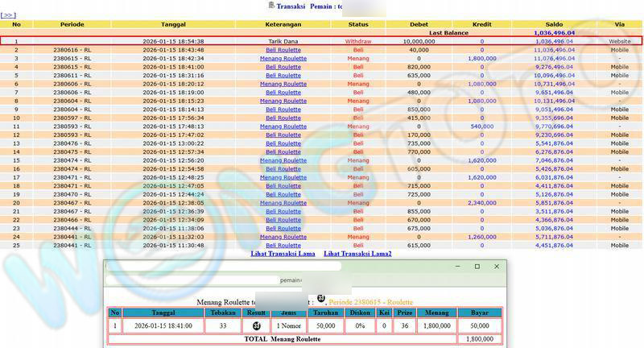This screenshot has height=348, width=644.
Task: Click roulette result ball in table row
Action: pyautogui.click(x=257, y=326)
